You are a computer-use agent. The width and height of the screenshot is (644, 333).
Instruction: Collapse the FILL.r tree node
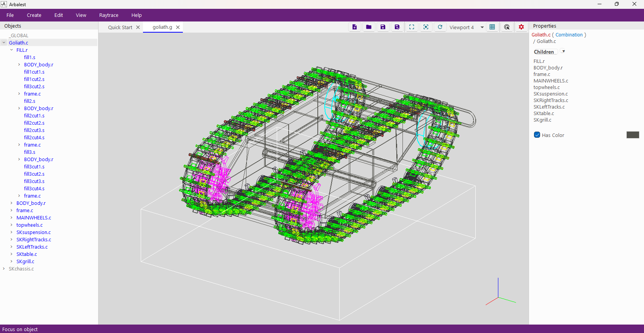[11, 50]
